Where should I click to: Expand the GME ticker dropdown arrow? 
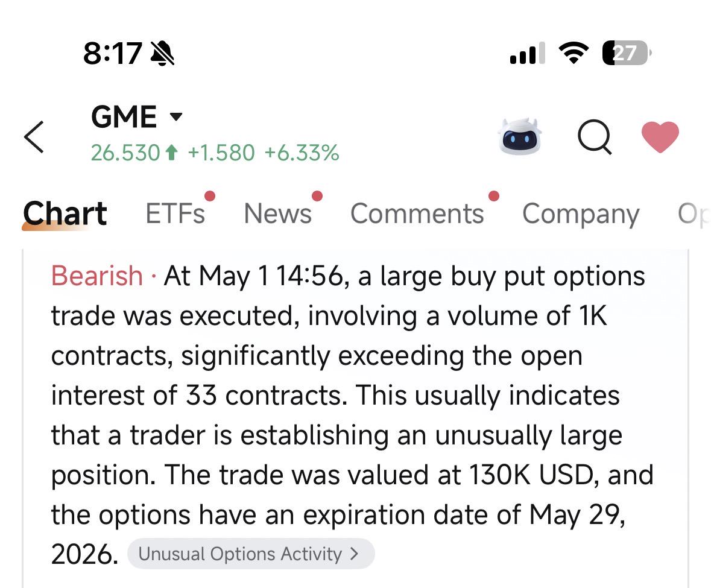pyautogui.click(x=176, y=117)
